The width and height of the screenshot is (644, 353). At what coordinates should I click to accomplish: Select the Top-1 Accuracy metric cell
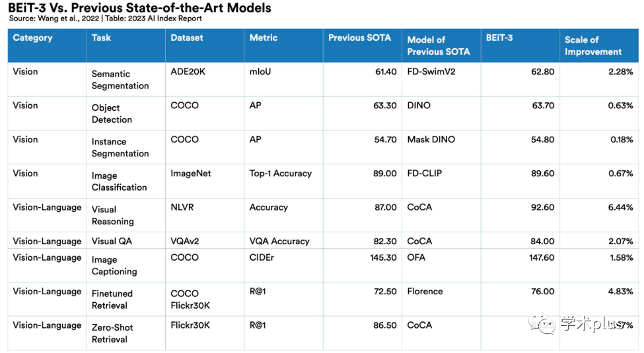pos(280,174)
